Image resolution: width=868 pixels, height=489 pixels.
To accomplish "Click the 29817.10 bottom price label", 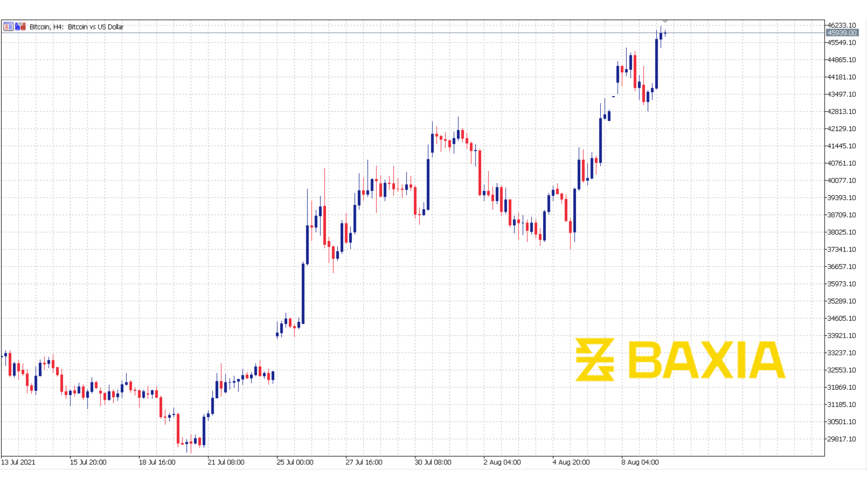I will tap(841, 439).
